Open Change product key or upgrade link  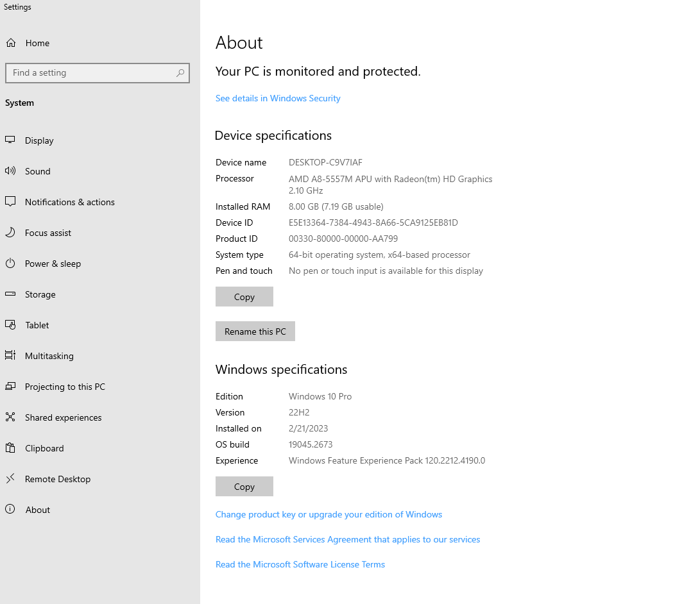point(329,514)
